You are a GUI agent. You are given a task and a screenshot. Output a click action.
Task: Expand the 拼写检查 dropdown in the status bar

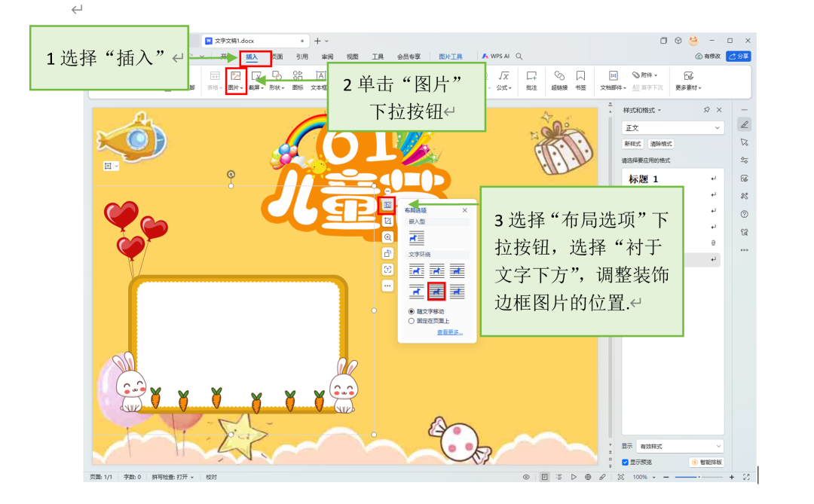[x=192, y=477]
